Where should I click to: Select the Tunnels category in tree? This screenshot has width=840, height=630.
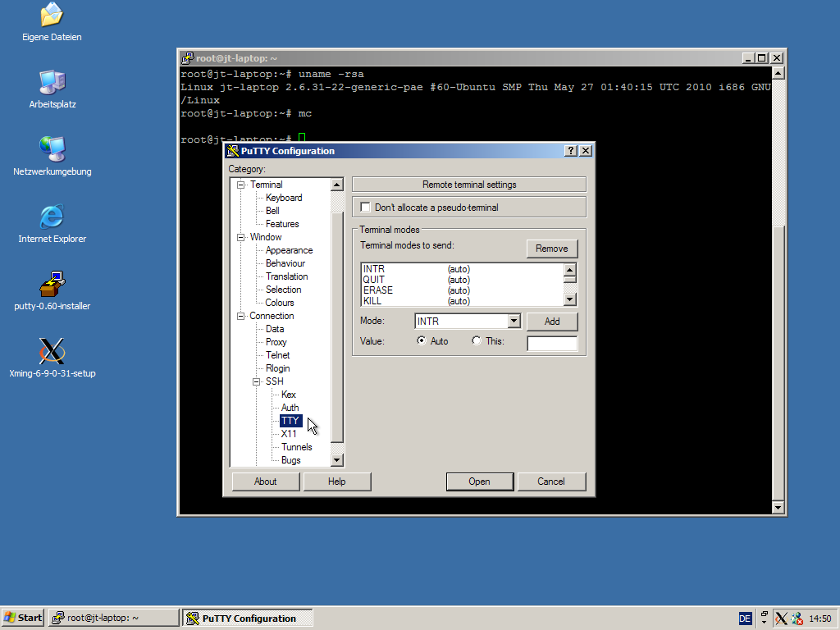[296, 447]
